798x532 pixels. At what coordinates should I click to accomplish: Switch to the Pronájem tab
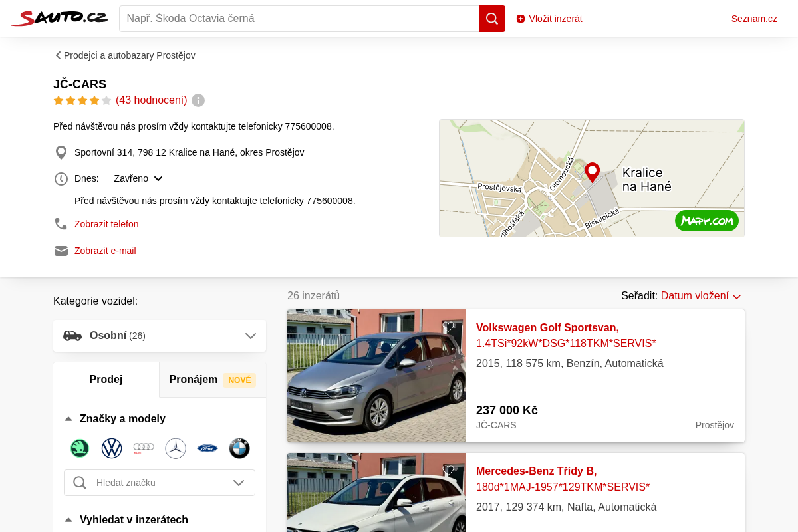(x=213, y=380)
